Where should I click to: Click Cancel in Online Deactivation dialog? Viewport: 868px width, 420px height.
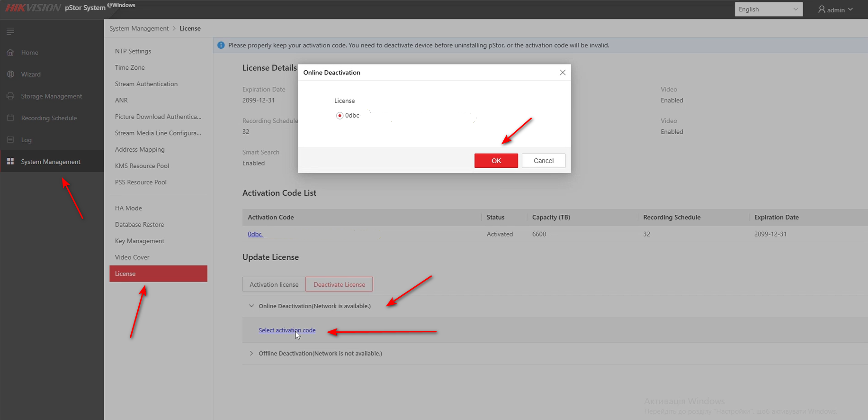[x=543, y=161]
